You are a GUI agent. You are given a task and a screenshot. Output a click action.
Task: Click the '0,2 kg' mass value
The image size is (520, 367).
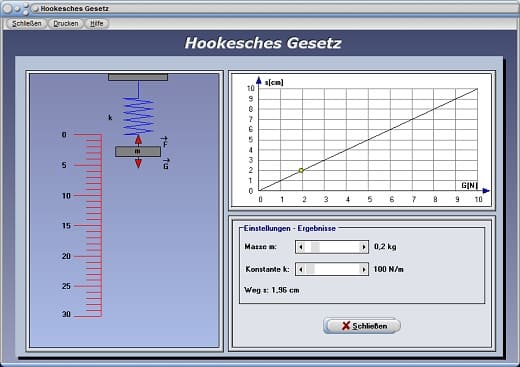385,247
